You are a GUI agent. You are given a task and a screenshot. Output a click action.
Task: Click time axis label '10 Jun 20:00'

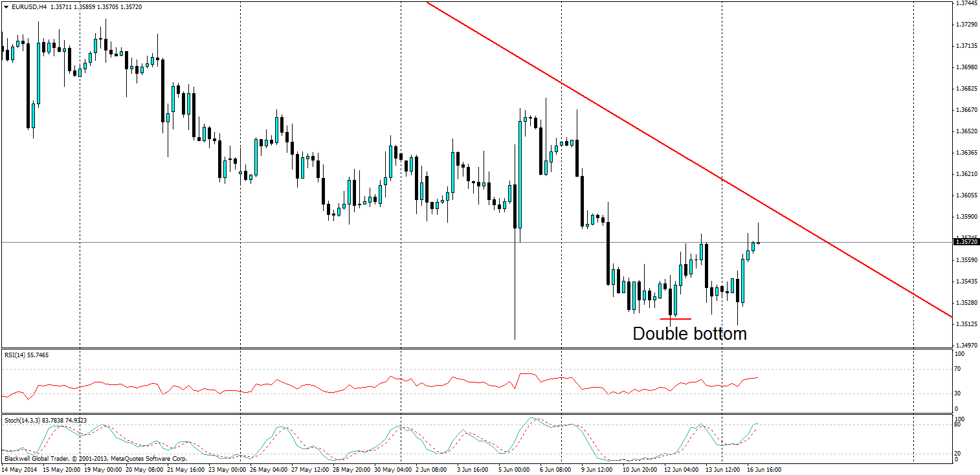point(641,470)
